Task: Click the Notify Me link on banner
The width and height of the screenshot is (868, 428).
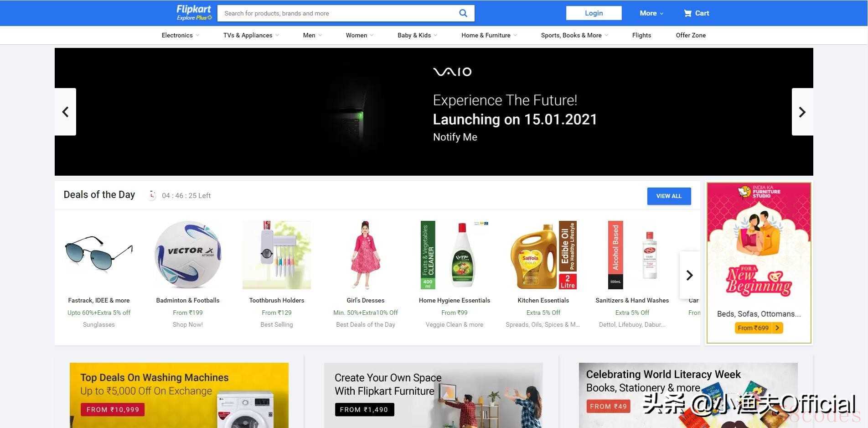Action: click(x=455, y=137)
